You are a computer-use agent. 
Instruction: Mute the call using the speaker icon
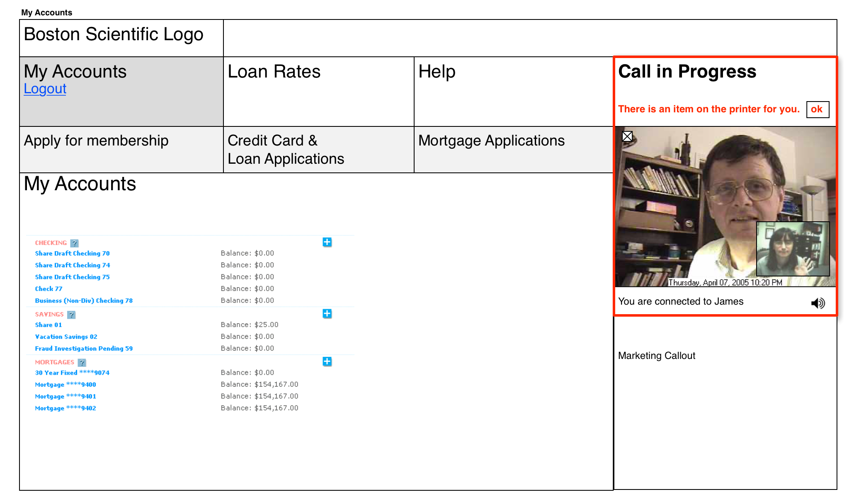(x=817, y=303)
